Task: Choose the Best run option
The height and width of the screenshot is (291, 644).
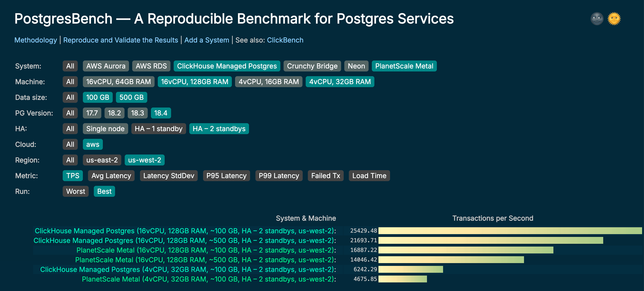Action: coord(104,191)
